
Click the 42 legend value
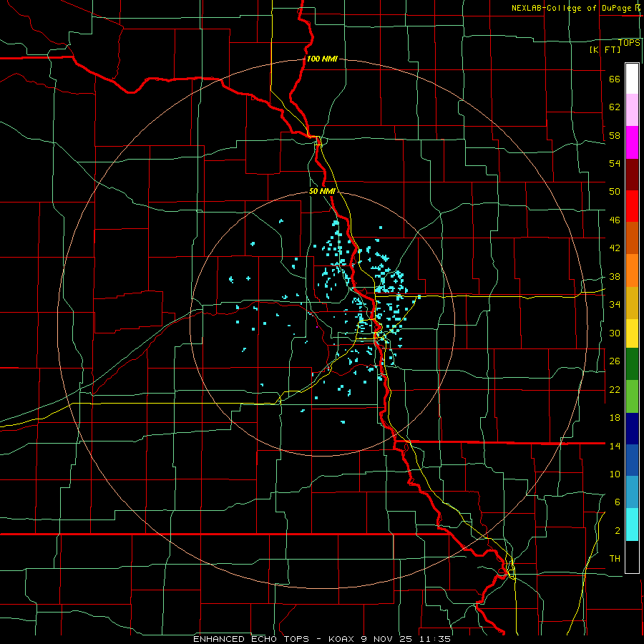coord(615,248)
